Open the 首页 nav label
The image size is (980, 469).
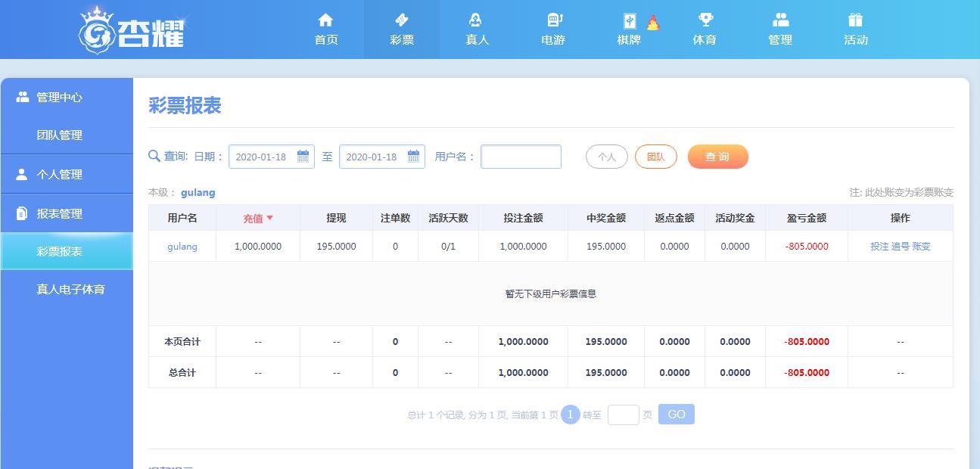pyautogui.click(x=326, y=40)
